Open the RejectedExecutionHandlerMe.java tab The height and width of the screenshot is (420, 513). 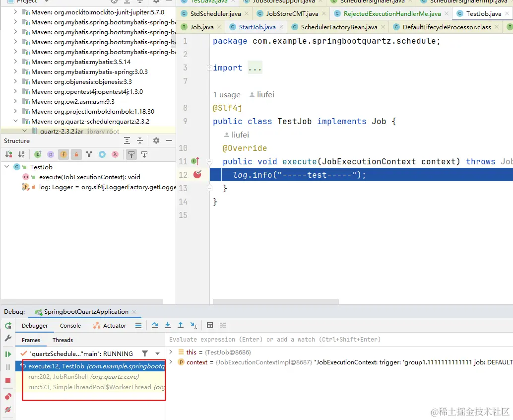tap(392, 14)
